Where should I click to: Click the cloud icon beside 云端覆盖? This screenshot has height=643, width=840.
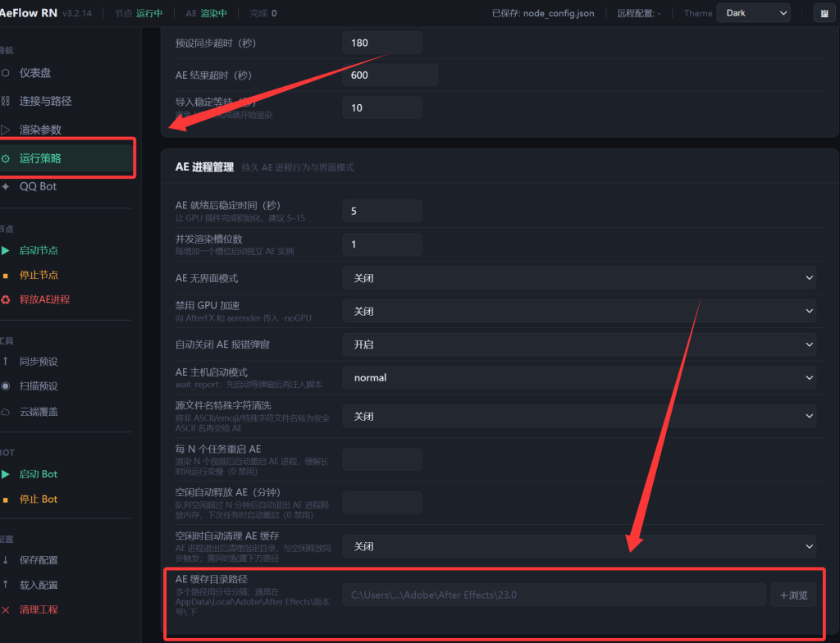(x=6, y=412)
